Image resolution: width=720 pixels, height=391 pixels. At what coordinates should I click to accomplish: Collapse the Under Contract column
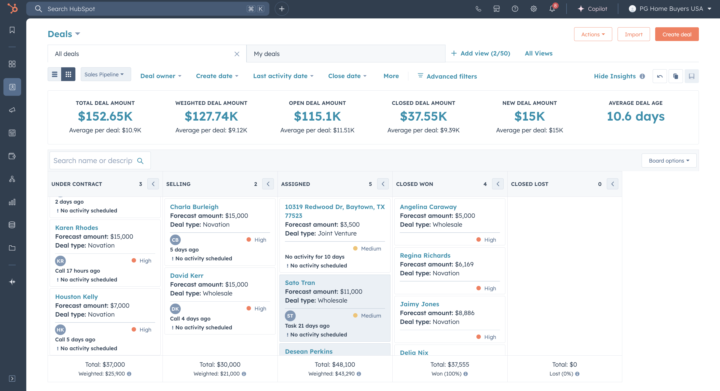click(x=153, y=184)
